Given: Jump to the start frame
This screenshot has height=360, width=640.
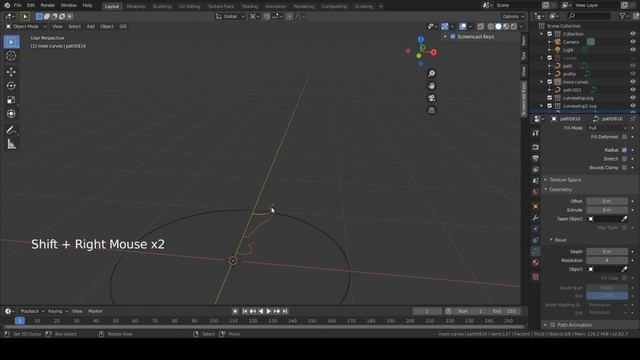Looking at the screenshot, I should [245, 311].
